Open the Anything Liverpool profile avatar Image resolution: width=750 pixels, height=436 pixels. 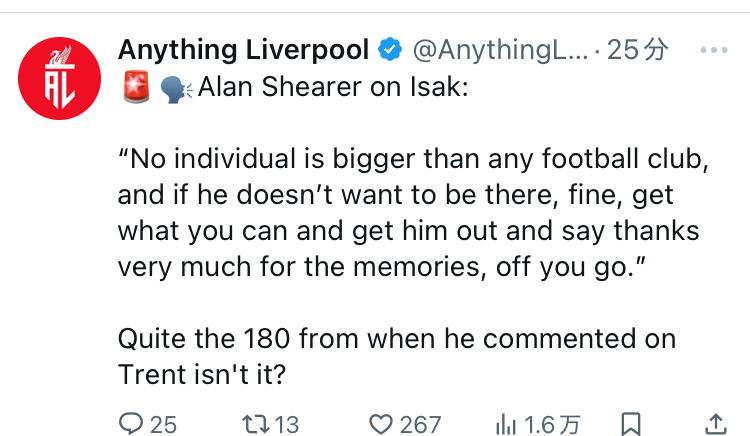point(59,78)
